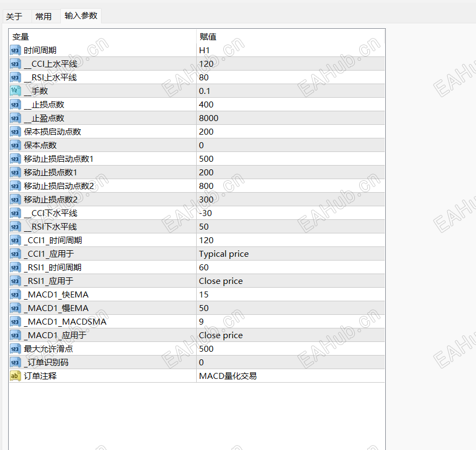Click the icon beside 保本损启动点数
Image resolution: width=476 pixels, height=450 pixels.
(x=15, y=132)
